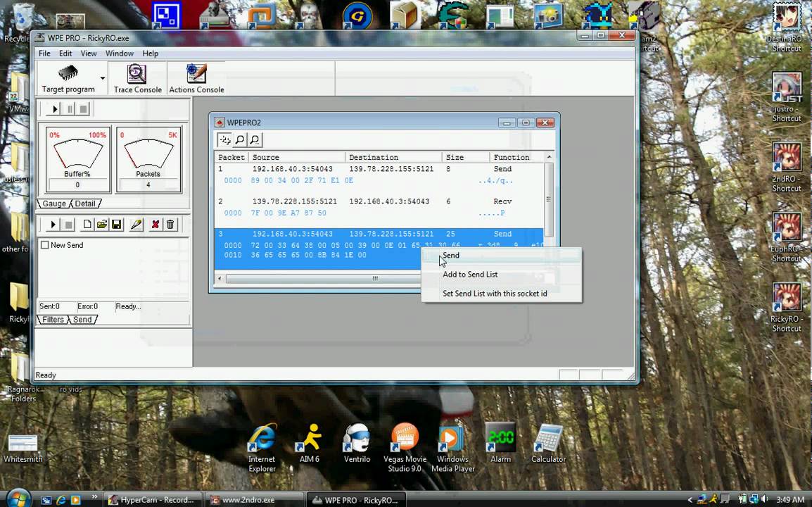Click the packet list horizontal scrollbar thumb
The image size is (812, 507).
[x=375, y=278]
